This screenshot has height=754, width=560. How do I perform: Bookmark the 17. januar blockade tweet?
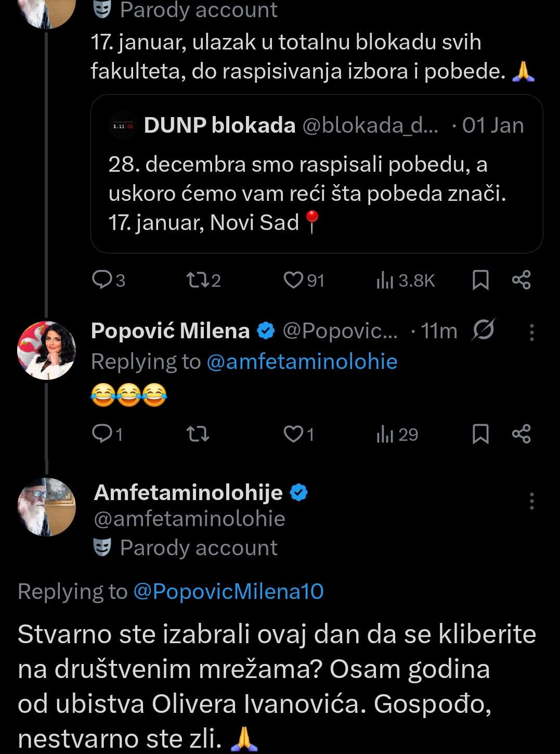480,280
